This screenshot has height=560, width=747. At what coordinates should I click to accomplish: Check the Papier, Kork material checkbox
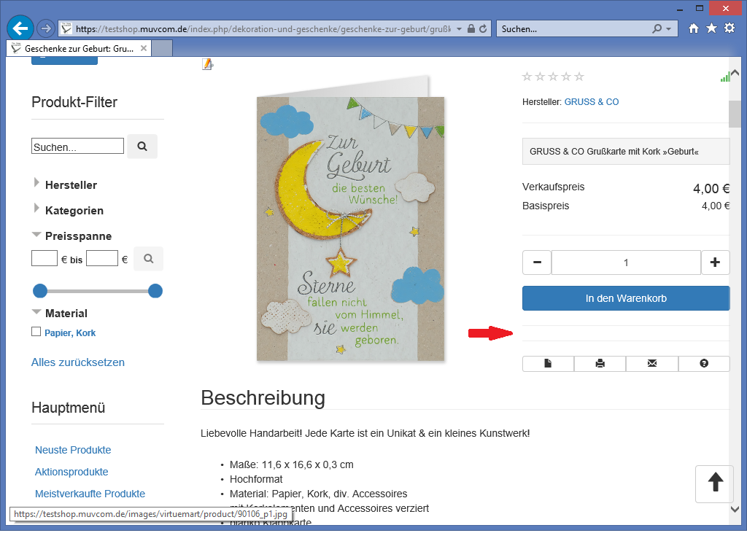(x=36, y=332)
